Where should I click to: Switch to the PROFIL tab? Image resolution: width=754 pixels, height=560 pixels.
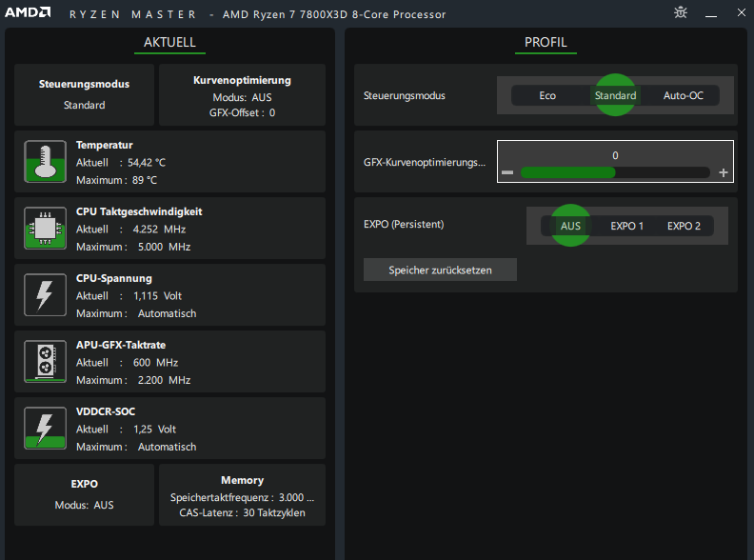point(546,42)
